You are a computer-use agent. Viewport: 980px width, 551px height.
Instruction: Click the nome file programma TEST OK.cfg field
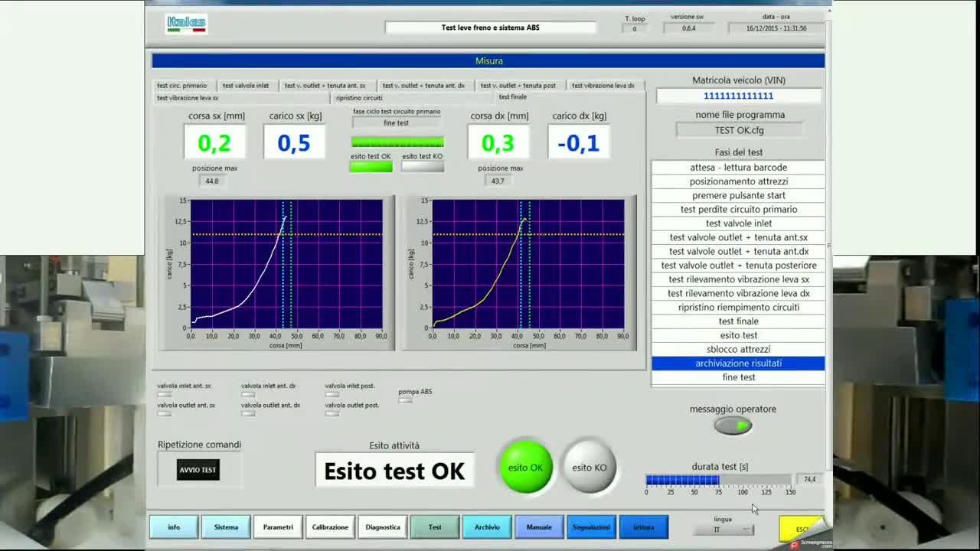(x=739, y=130)
